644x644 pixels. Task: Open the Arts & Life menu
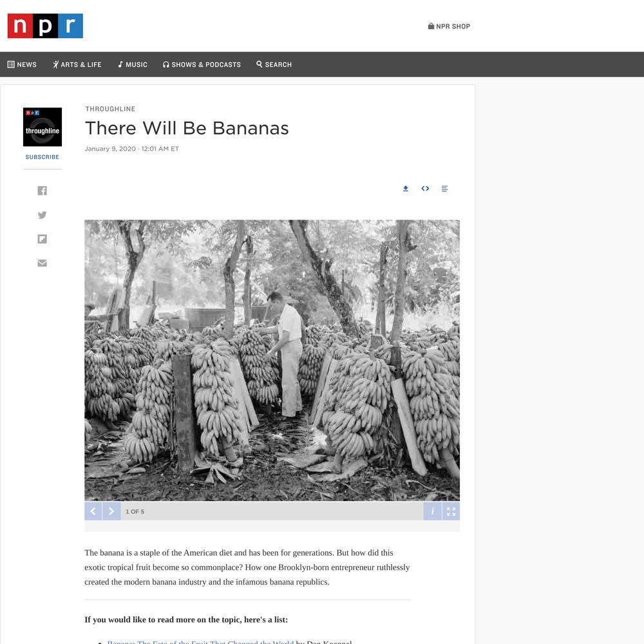click(77, 64)
